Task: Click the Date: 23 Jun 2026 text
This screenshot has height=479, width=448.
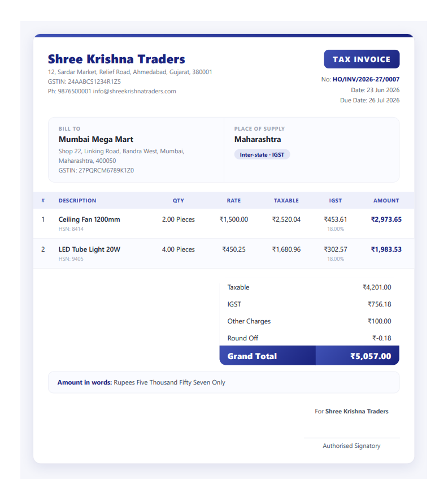Action: (x=375, y=90)
